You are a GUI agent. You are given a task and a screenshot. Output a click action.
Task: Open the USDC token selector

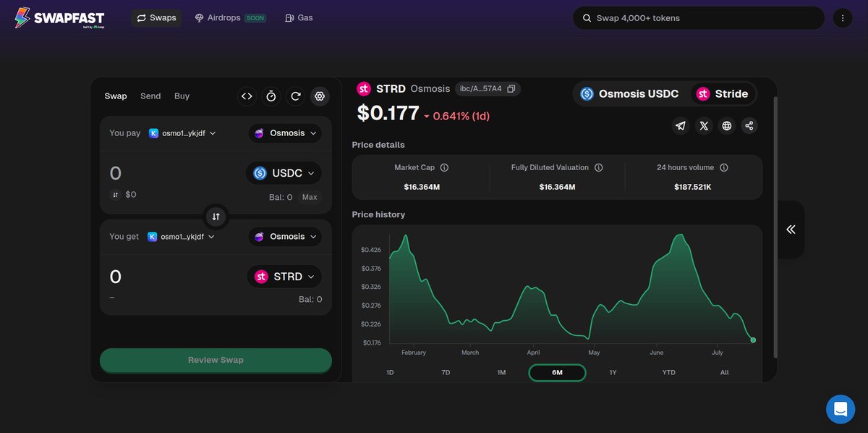284,173
